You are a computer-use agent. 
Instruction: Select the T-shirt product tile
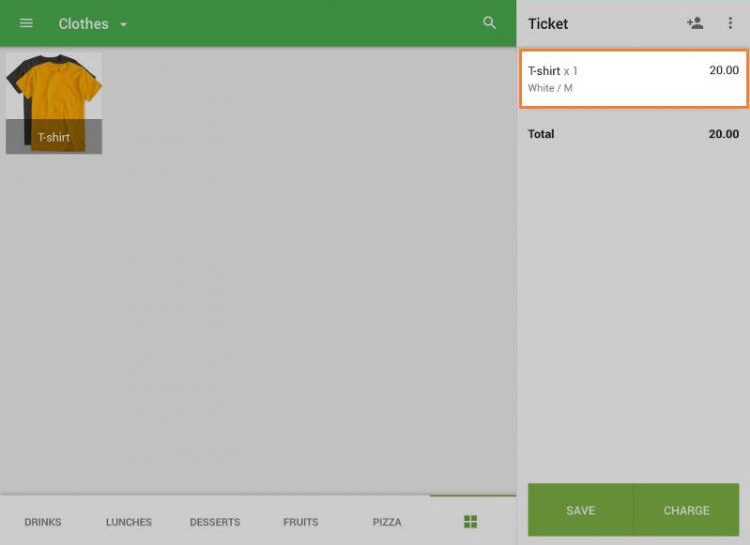coord(54,103)
